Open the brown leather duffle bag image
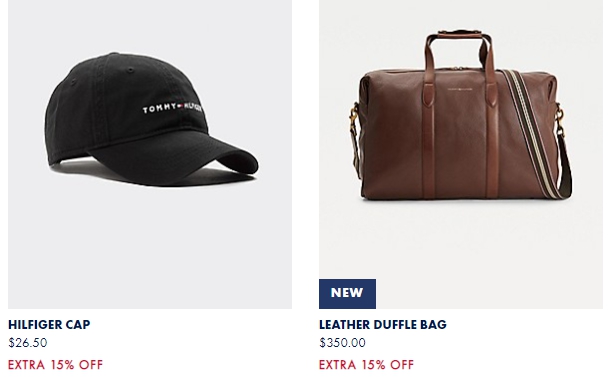This screenshot has width=614, height=377. [x=461, y=154]
